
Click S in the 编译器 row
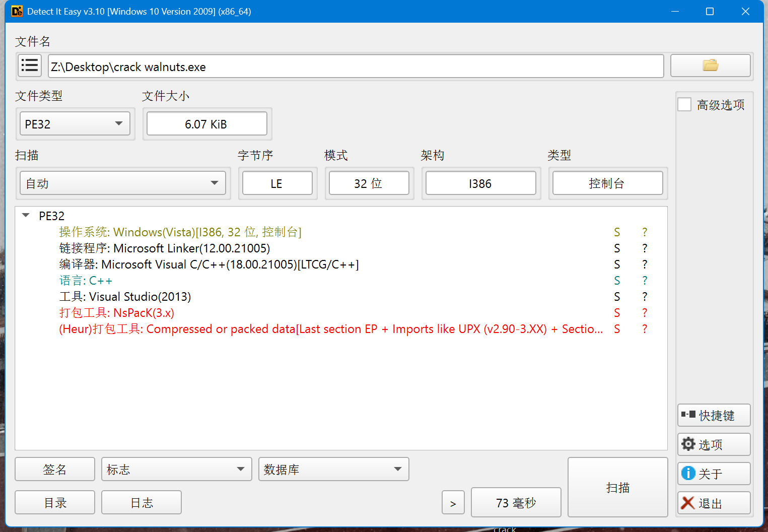pos(617,264)
